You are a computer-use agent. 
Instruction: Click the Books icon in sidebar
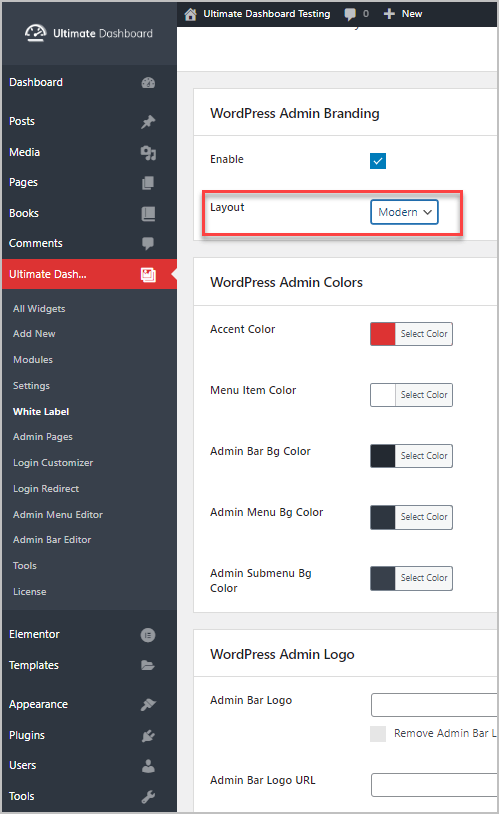[148, 213]
